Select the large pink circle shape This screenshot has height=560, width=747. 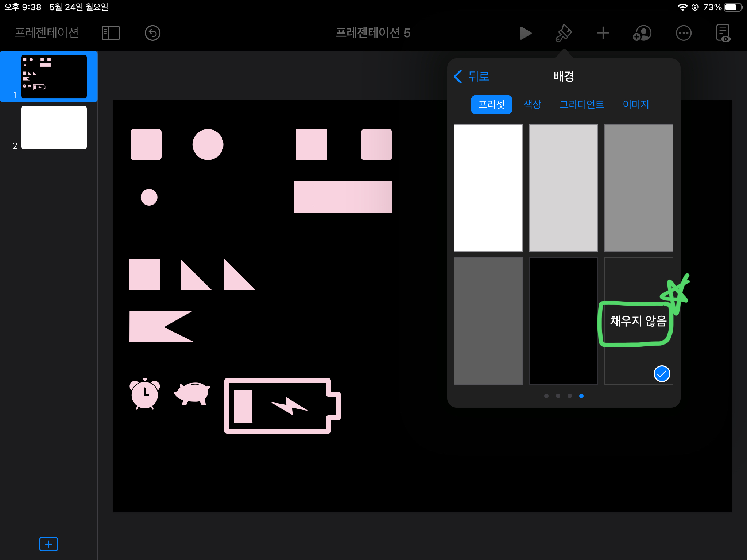coord(208,144)
